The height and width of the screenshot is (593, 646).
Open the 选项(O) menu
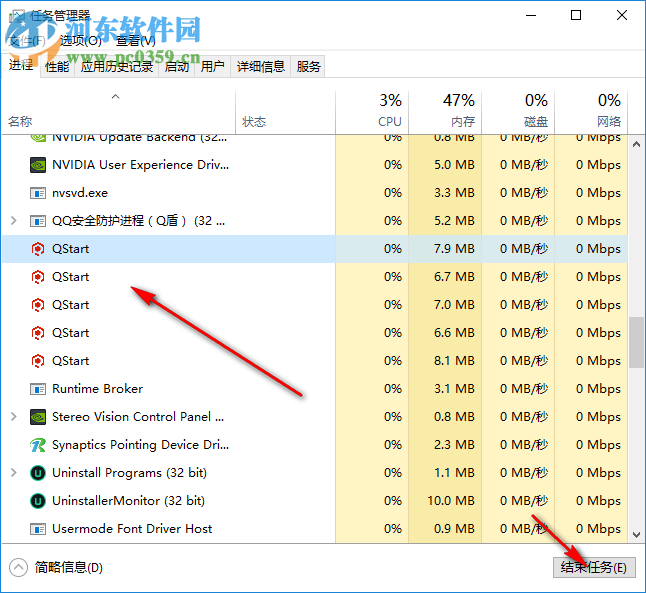(81, 41)
